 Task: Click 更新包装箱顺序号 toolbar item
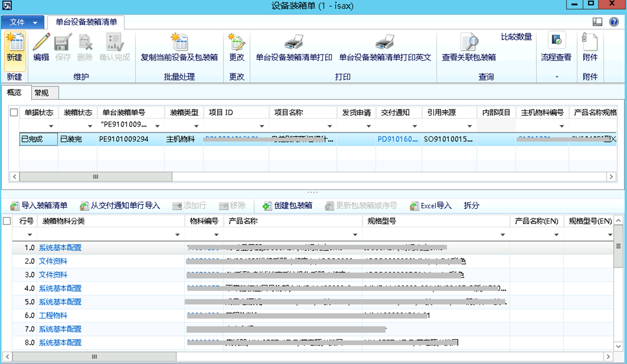361,206
